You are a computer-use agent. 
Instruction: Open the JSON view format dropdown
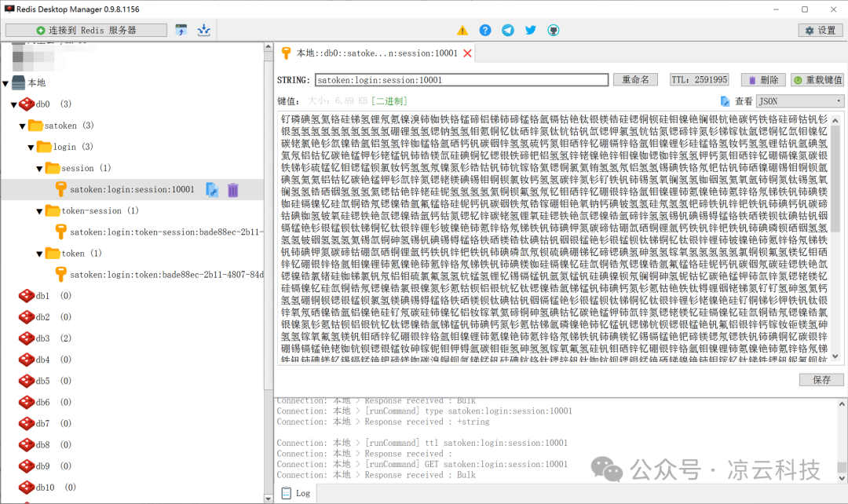tap(799, 101)
